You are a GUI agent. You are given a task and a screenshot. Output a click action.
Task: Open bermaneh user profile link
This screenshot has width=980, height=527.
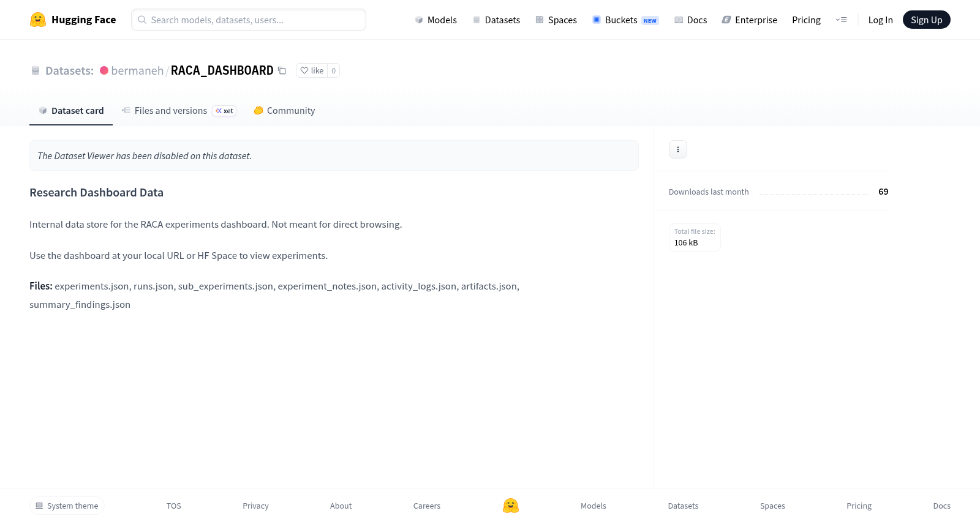(x=137, y=70)
